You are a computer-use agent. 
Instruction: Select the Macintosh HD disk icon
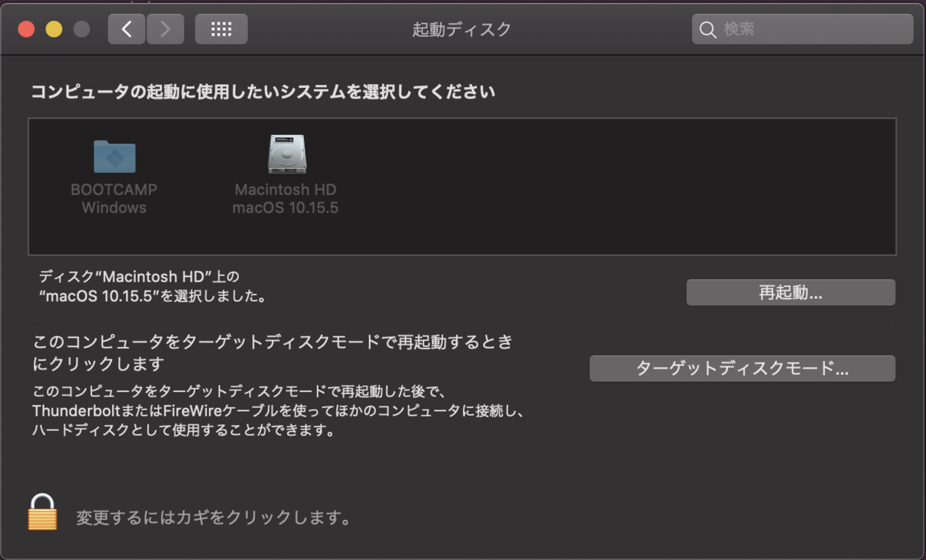coord(286,154)
